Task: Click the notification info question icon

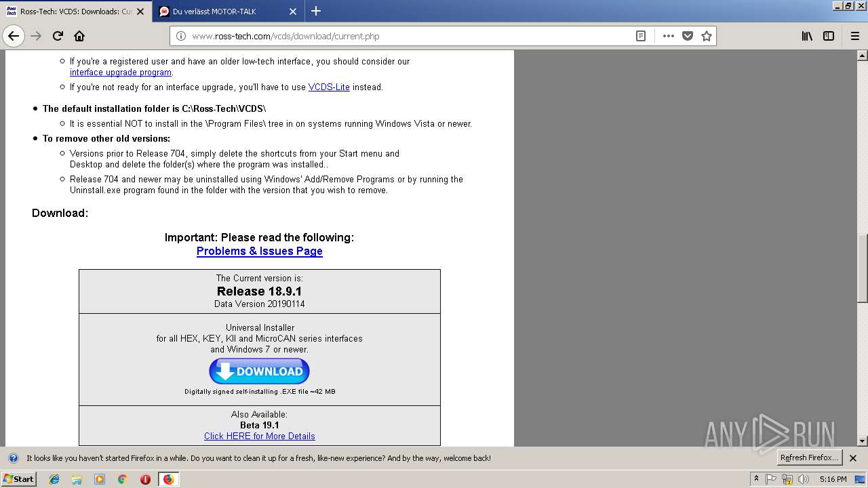Action: pyautogui.click(x=13, y=458)
